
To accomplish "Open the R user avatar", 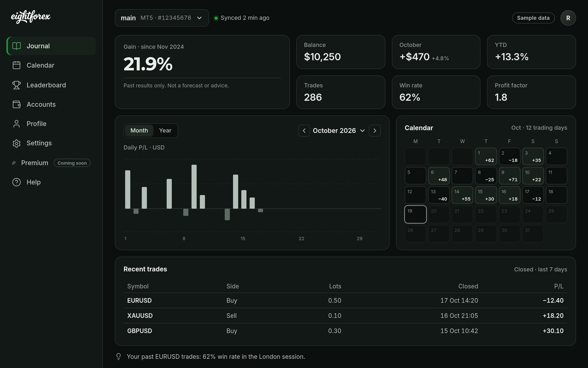I will pyautogui.click(x=568, y=18).
